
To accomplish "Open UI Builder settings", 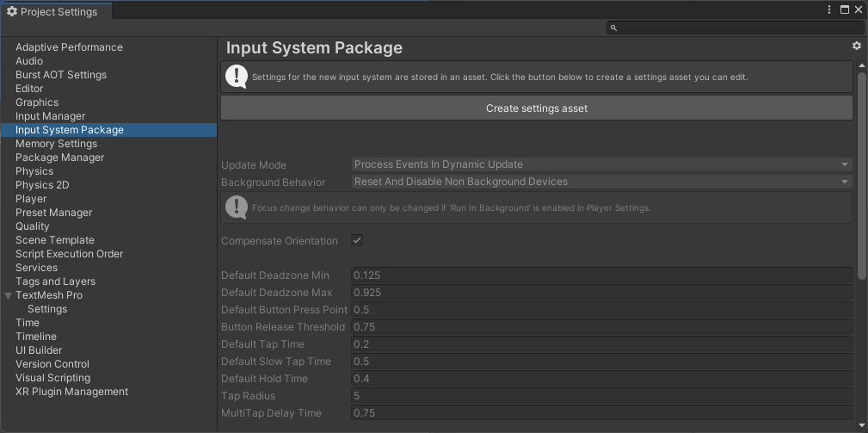I will [39, 350].
